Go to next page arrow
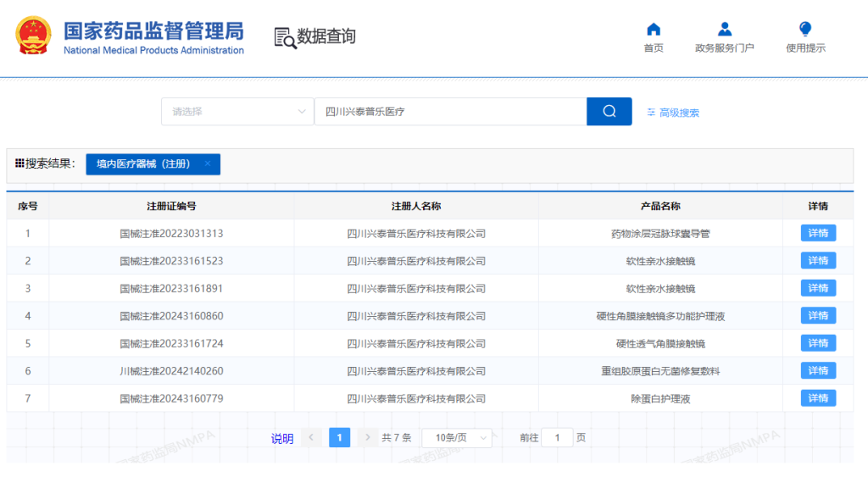This screenshot has height=477, width=868. [367, 438]
